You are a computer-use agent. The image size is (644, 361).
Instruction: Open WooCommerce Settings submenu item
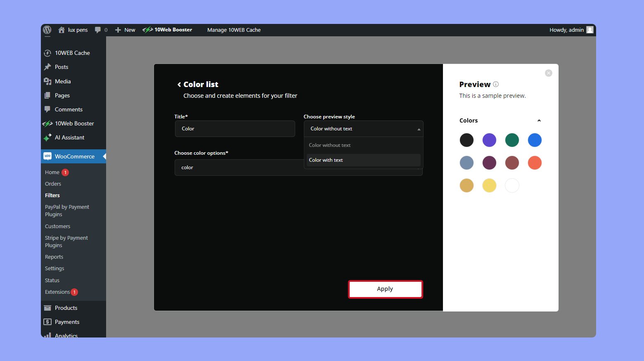pos(54,268)
